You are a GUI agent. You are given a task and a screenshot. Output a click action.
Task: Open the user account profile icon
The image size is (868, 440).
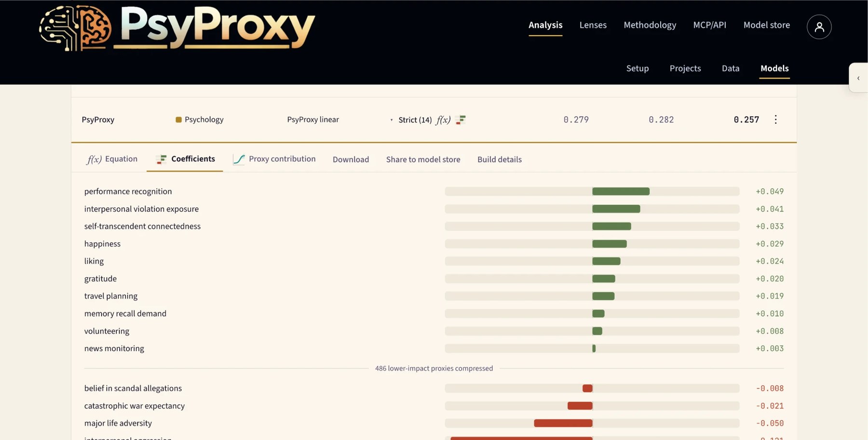pyautogui.click(x=819, y=27)
